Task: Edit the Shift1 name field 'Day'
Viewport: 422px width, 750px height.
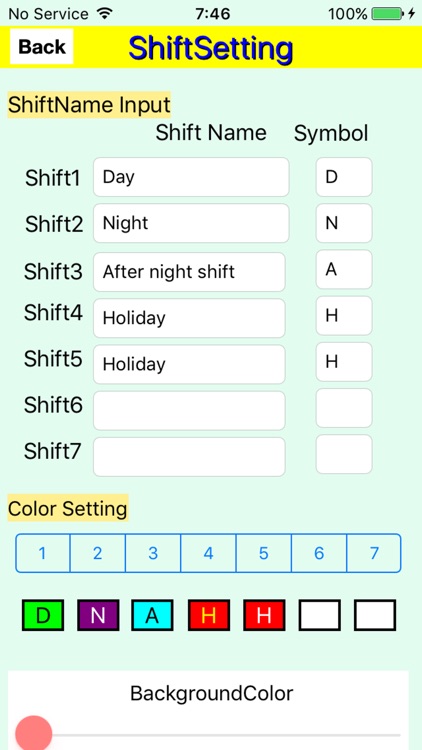Action: [191, 177]
